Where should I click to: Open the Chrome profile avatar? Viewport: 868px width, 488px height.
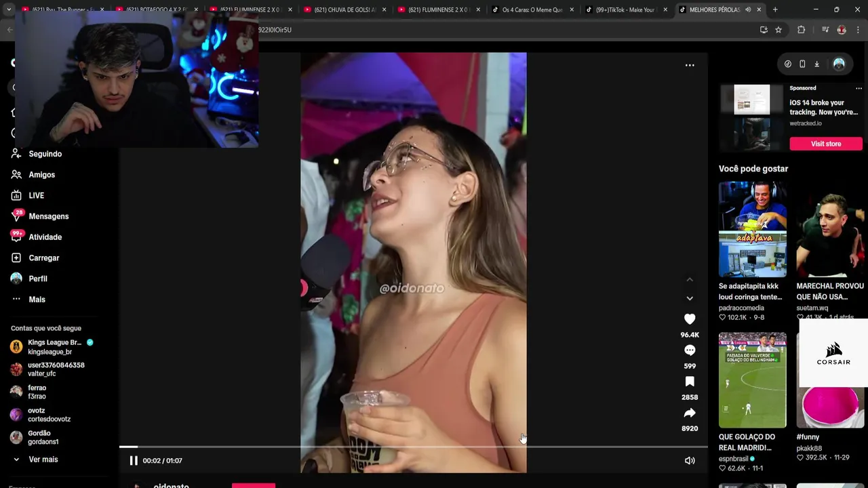pos(842,30)
